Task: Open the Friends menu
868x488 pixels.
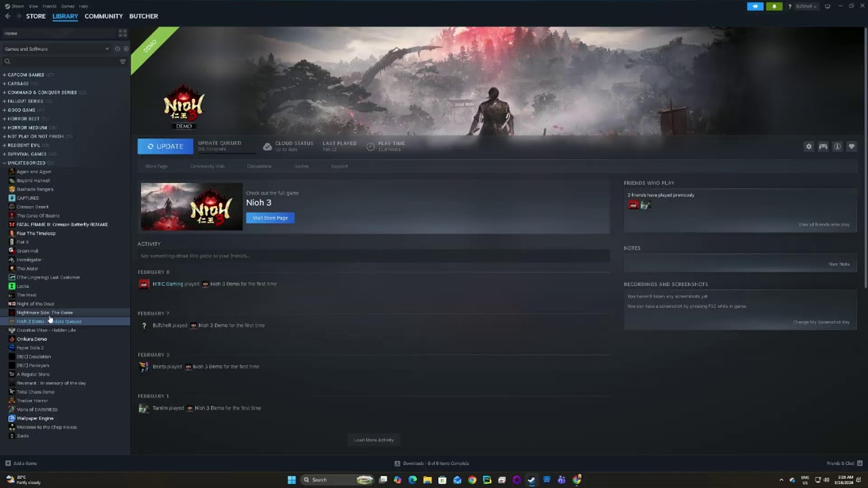Action: [50, 6]
